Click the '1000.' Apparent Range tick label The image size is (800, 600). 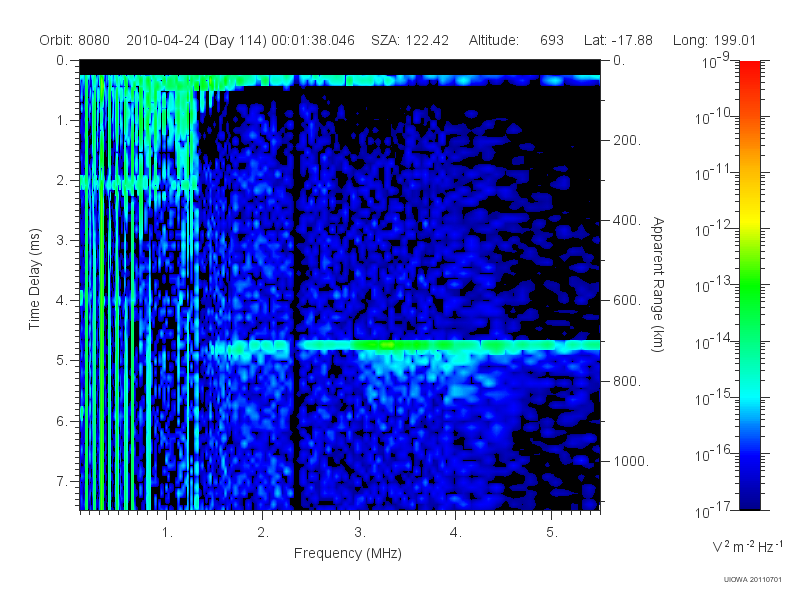[x=631, y=461]
